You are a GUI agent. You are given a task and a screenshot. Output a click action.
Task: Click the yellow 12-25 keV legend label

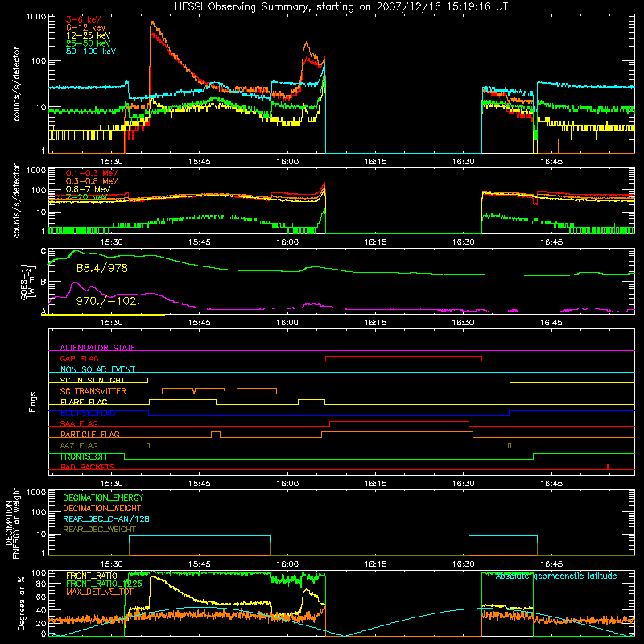[89, 35]
